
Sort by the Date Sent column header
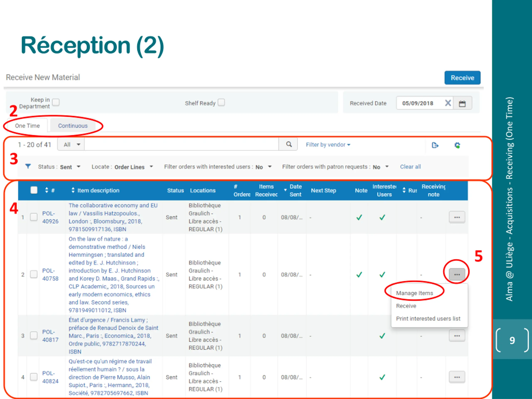click(x=293, y=191)
